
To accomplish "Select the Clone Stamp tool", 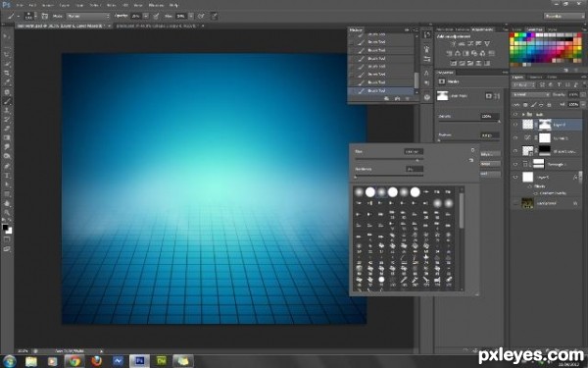I will click(x=7, y=111).
